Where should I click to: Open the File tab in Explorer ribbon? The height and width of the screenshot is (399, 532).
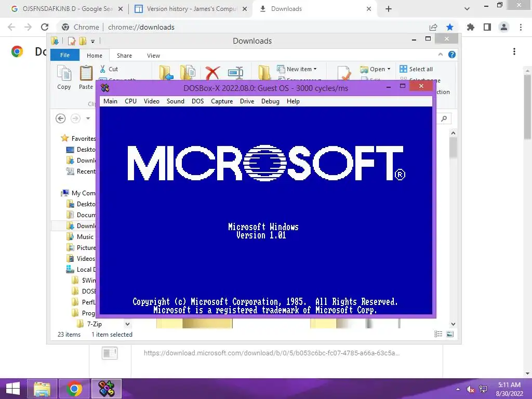pos(65,55)
